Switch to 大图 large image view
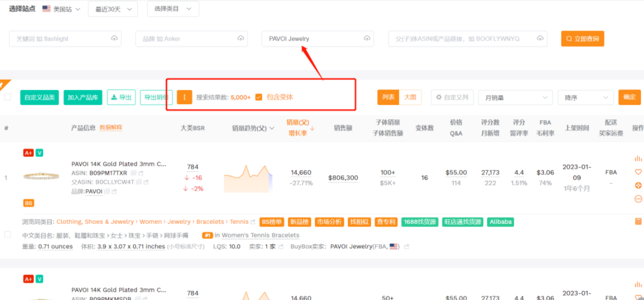 click(410, 97)
